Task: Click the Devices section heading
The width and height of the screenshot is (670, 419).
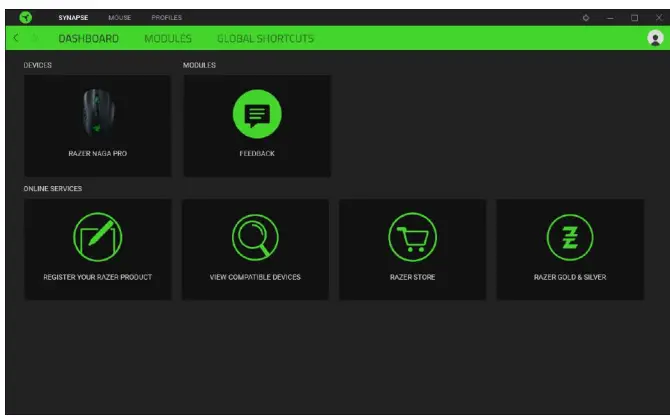Action: 38,65
